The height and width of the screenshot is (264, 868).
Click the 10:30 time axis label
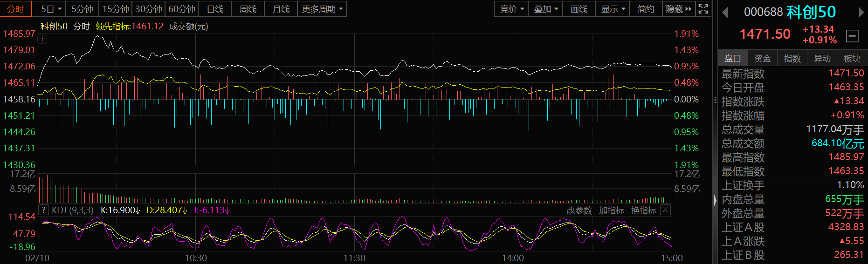pos(196,258)
